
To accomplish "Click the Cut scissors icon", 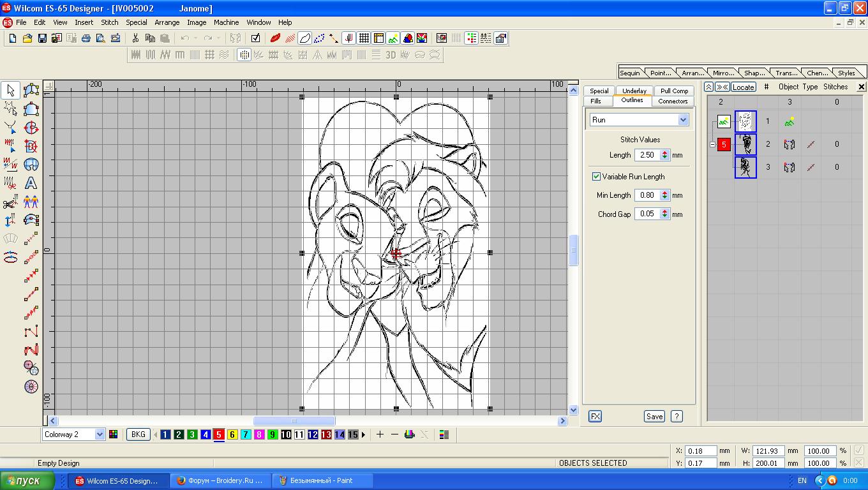I will (x=135, y=38).
